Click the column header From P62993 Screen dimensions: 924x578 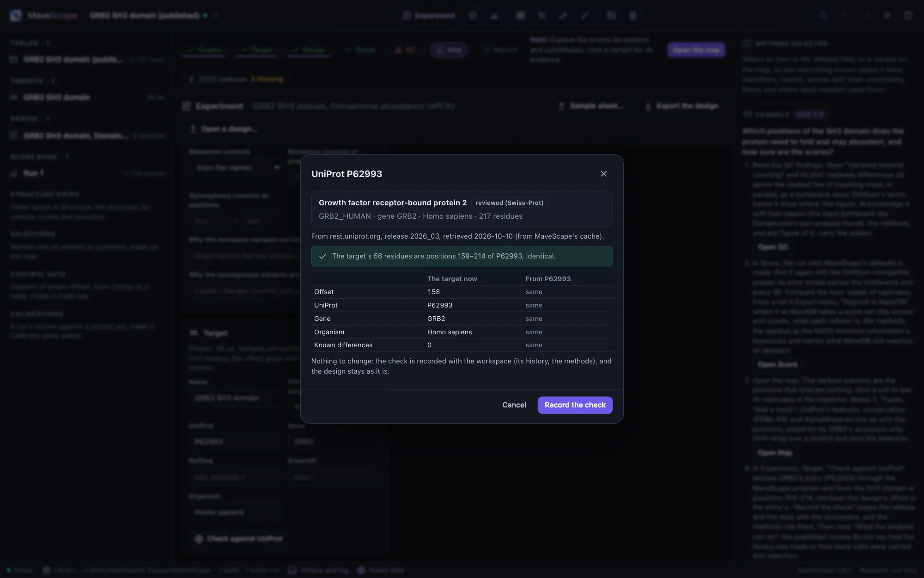548,279
